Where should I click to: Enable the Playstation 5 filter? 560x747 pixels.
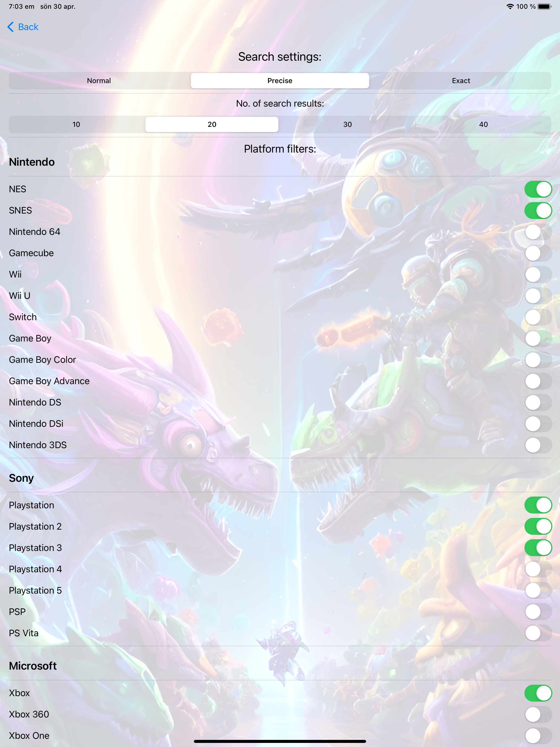[538, 591]
